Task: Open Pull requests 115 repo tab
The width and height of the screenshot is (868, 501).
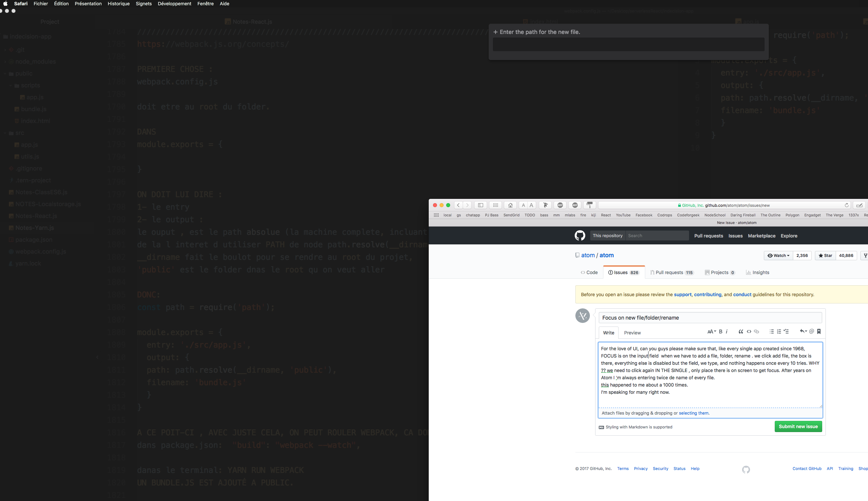Action: (672, 272)
